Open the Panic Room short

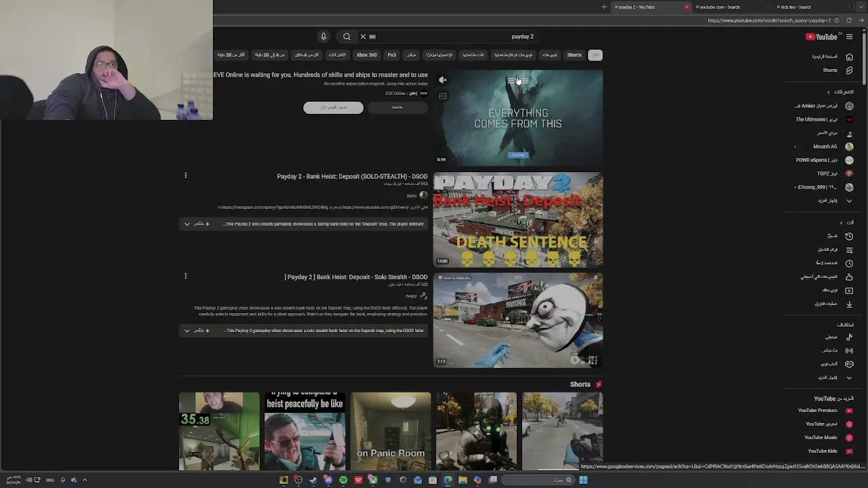coord(391,431)
